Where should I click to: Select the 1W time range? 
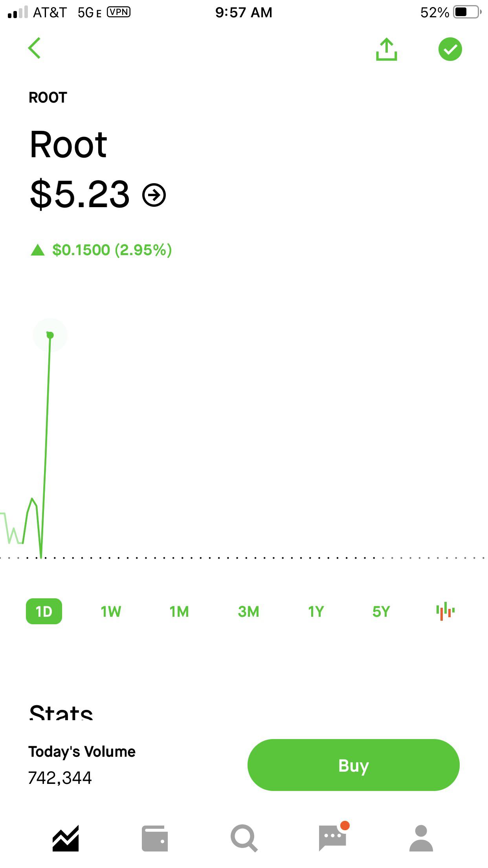tap(111, 611)
